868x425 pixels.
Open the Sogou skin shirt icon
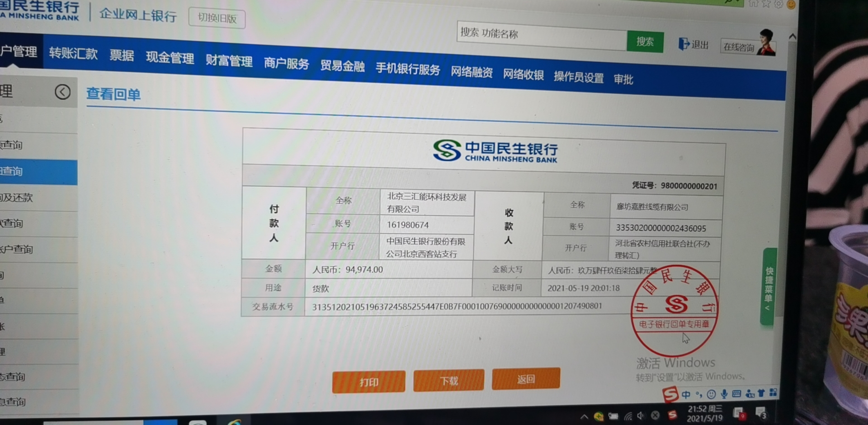click(x=761, y=393)
